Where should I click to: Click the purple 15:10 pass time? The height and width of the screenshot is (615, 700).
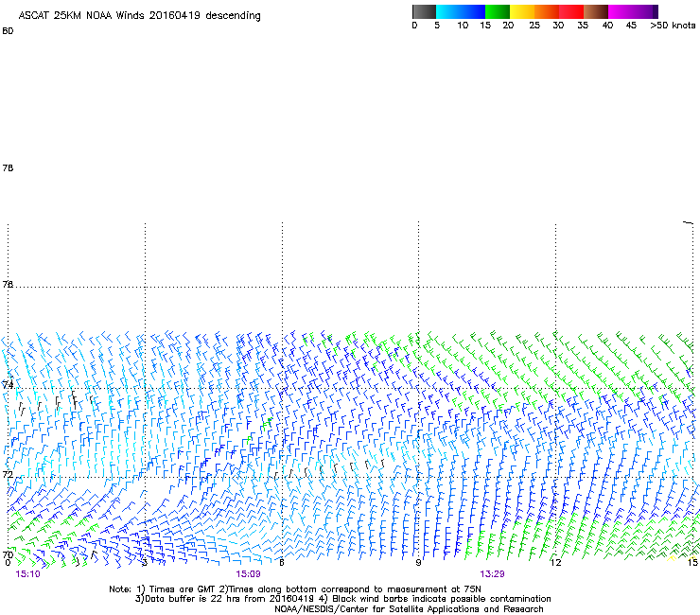pyautogui.click(x=27, y=574)
